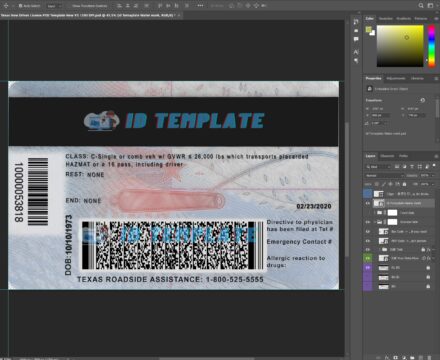
Task: Click the foreground color swatch in Color panel
Action: (368, 30)
